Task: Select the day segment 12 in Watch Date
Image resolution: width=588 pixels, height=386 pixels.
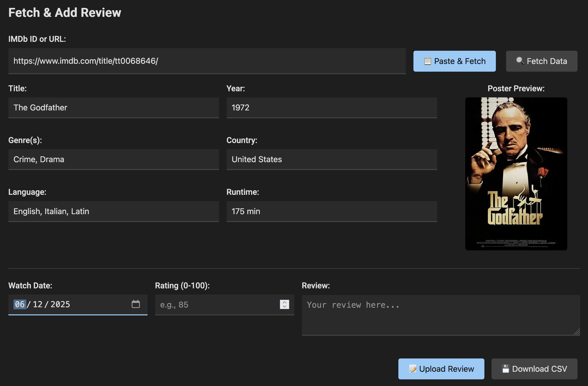Action: click(38, 304)
